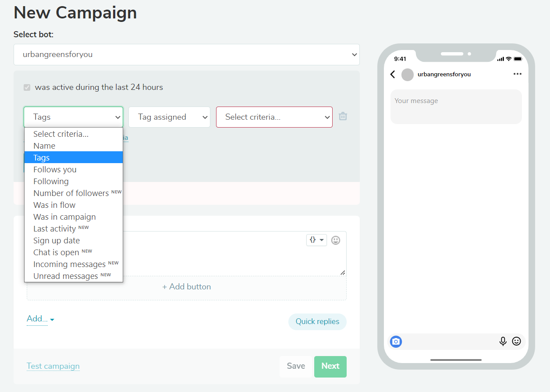This screenshot has width=550, height=392.
Task: Tap the microphone icon in phone preview
Action: (x=503, y=341)
